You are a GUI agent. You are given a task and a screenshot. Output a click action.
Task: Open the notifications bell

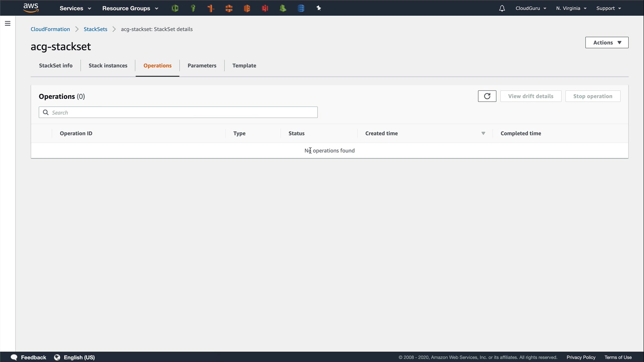502,8
